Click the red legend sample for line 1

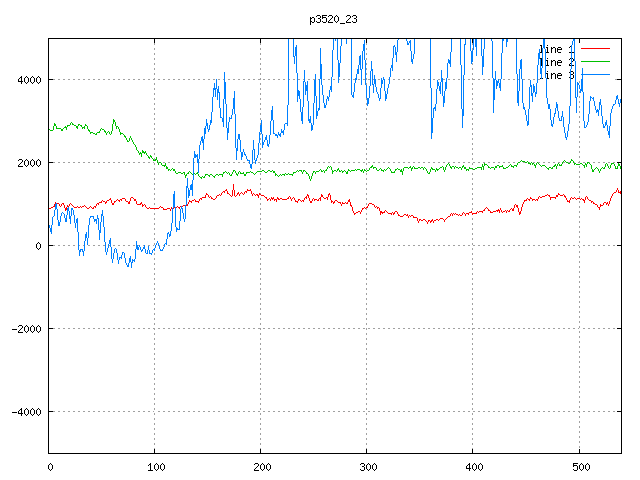(x=596, y=48)
